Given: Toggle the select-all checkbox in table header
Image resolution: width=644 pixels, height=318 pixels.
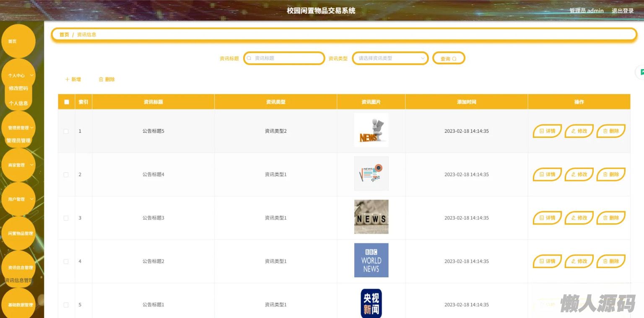Looking at the screenshot, I should (66, 102).
